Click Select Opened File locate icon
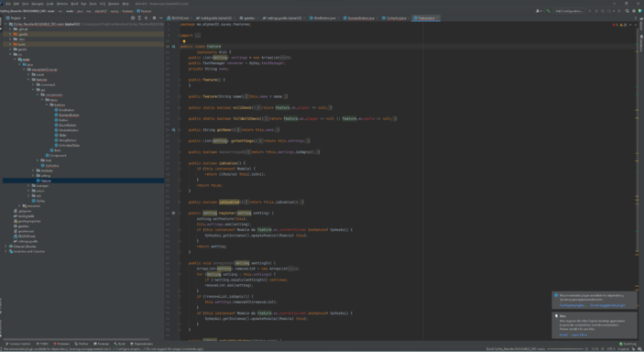This screenshot has height=352, width=644. 133,18
